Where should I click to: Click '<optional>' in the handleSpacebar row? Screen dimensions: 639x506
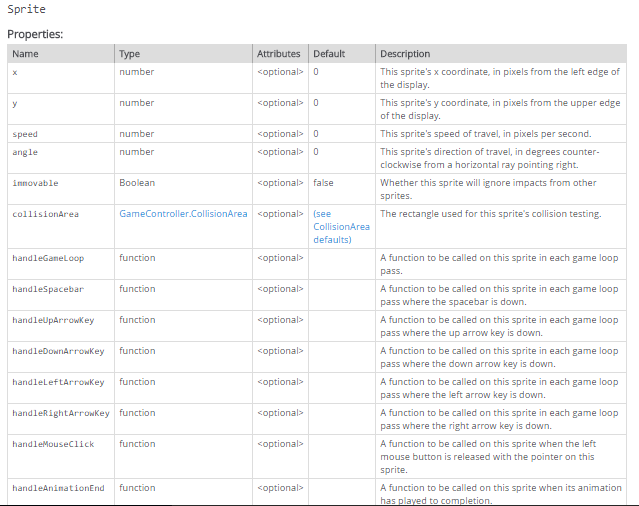click(x=280, y=289)
